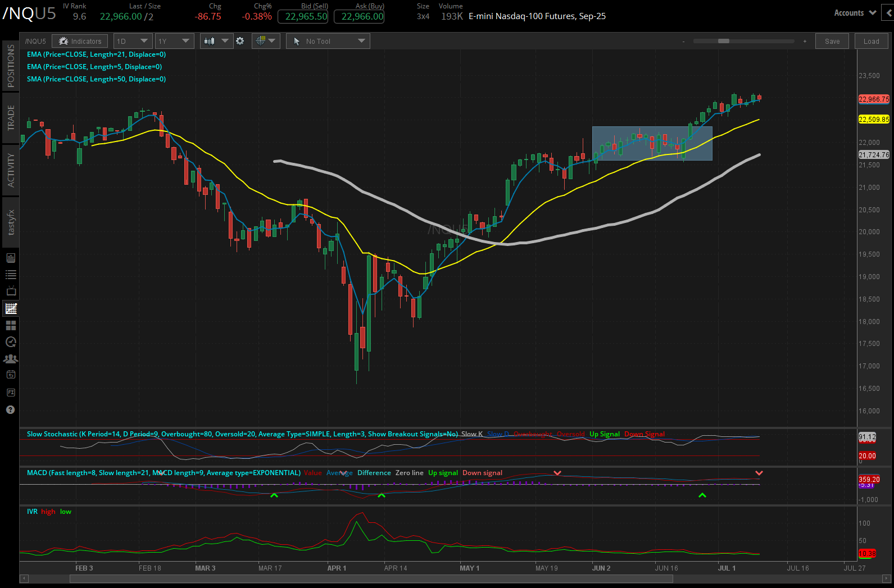Expand the 1Y time range dropdown
Image resolution: width=894 pixels, height=588 pixels.
175,41
